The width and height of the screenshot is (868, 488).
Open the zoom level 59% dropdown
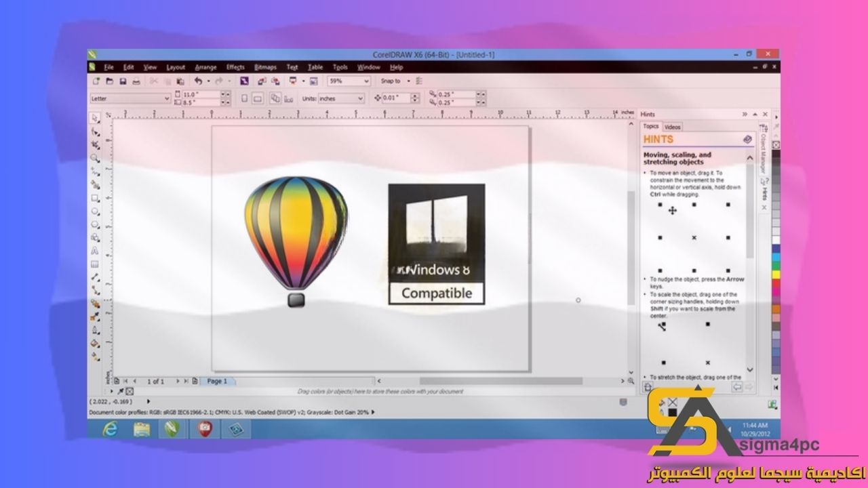[367, 81]
